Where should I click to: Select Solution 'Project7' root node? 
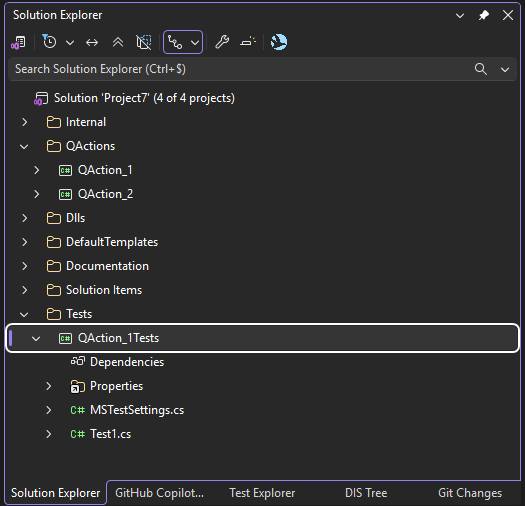point(144,98)
